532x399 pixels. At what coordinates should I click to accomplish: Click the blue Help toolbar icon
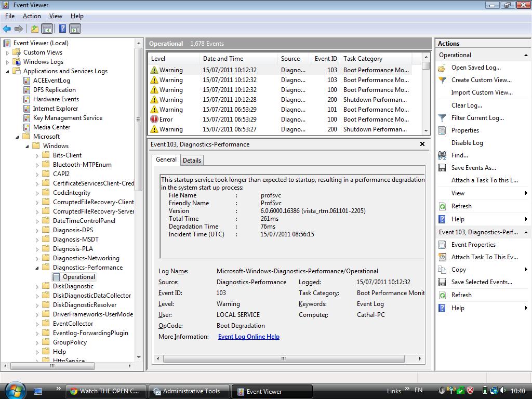click(x=62, y=29)
